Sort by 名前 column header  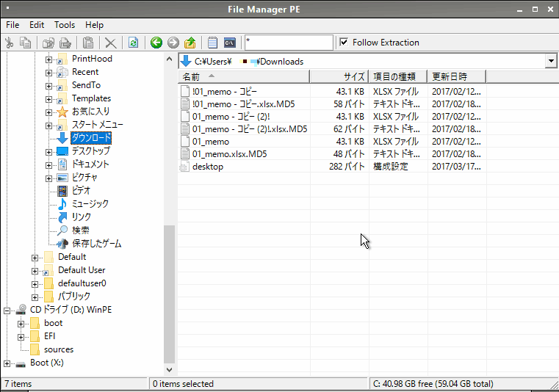click(244, 76)
